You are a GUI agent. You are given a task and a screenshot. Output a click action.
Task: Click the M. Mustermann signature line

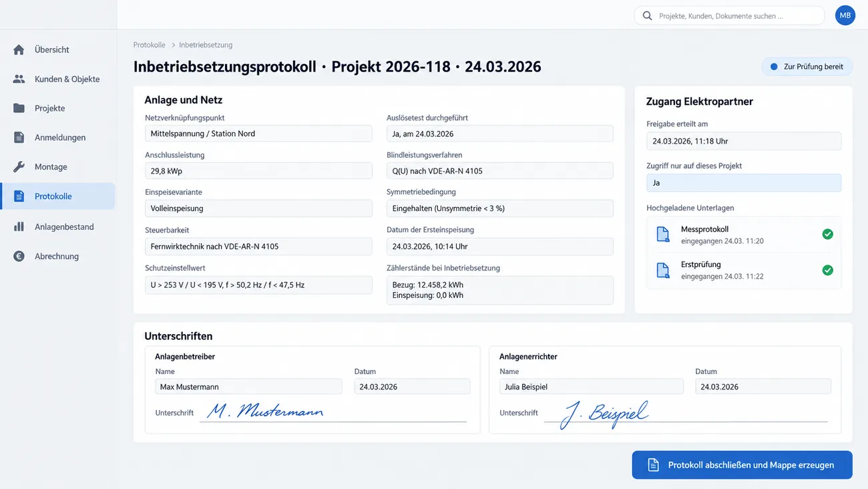333,413
